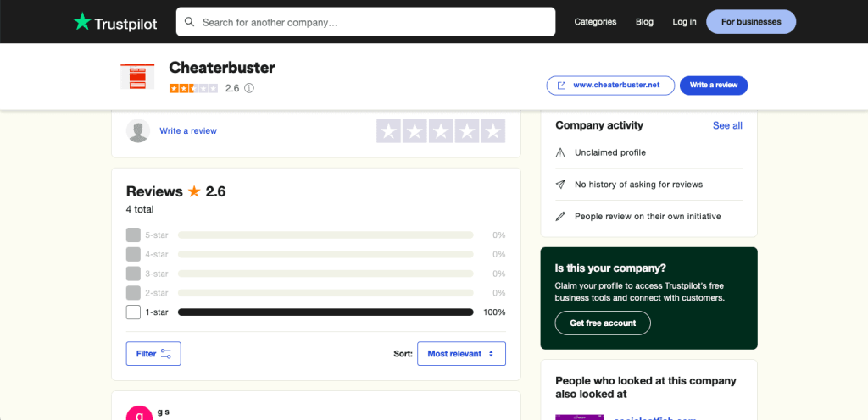Check the 5-star filter checkbox
The height and width of the screenshot is (420, 868).
133,235
